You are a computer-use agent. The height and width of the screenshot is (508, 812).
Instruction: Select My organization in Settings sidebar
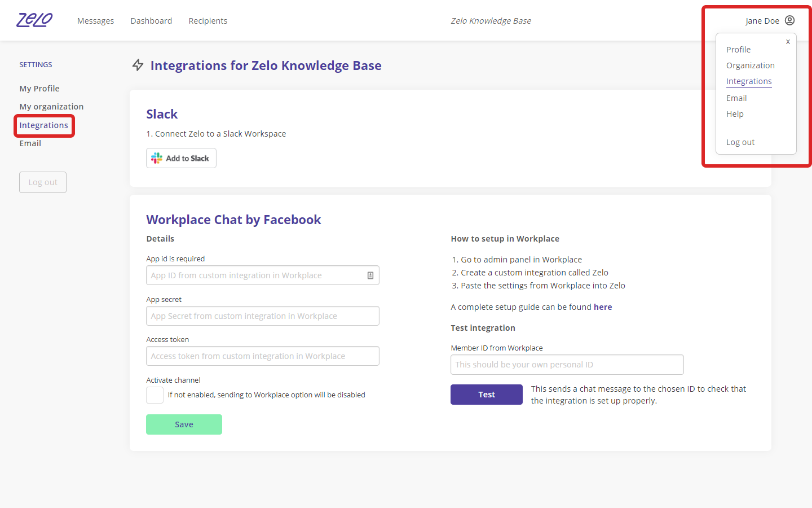[x=51, y=107]
